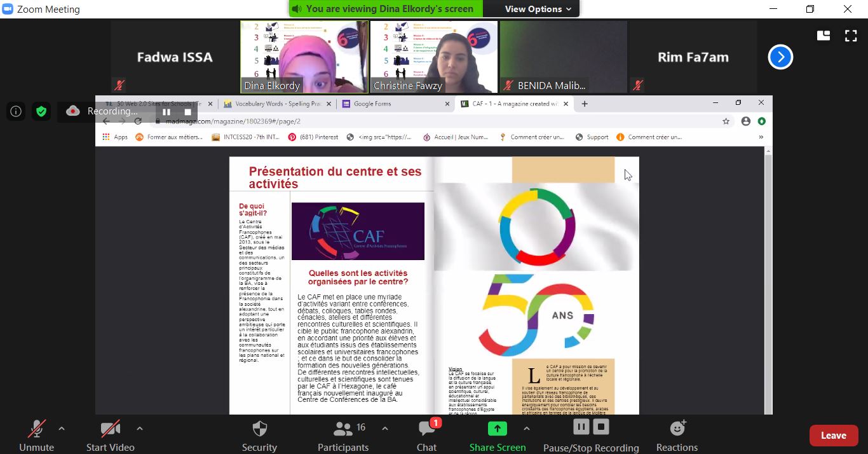868x454 pixels.
Task: Open the Chat panel
Action: [x=426, y=436]
